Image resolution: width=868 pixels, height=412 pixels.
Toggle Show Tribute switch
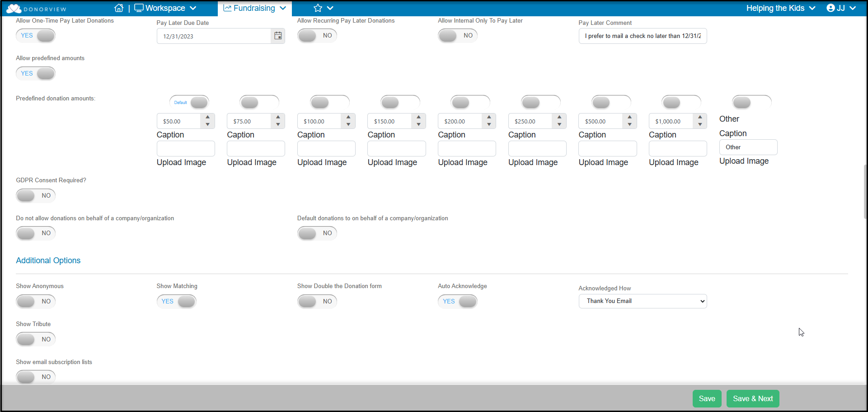pyautogui.click(x=36, y=339)
